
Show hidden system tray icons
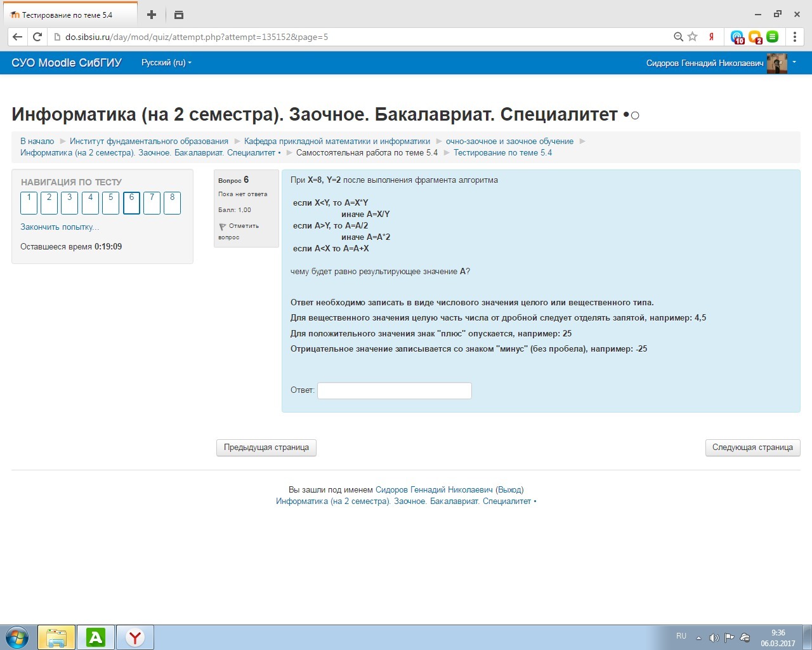click(x=698, y=638)
